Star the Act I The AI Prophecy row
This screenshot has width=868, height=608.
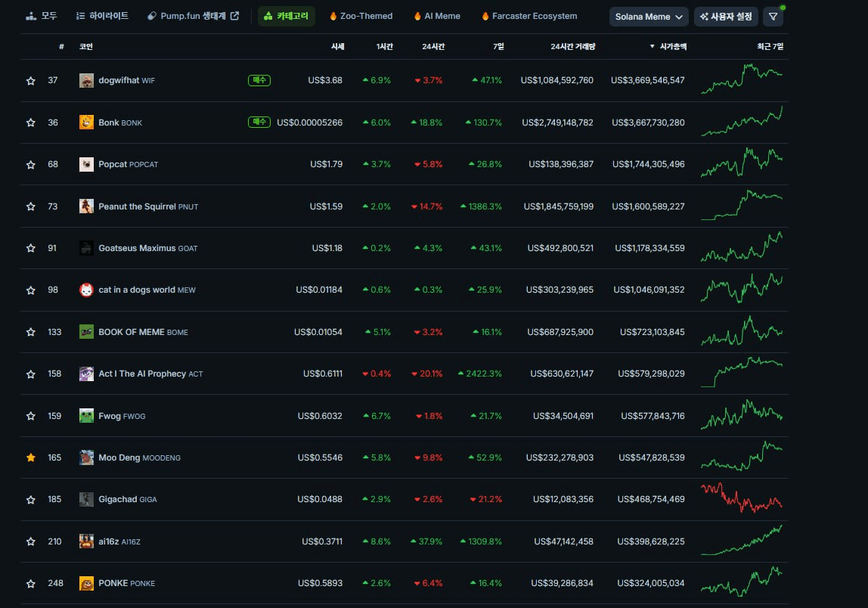click(x=31, y=374)
